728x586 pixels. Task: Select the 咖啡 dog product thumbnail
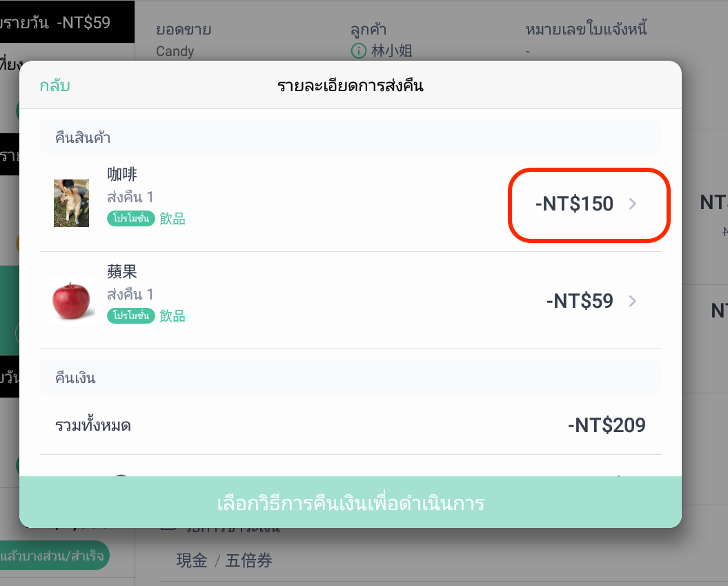click(x=71, y=203)
